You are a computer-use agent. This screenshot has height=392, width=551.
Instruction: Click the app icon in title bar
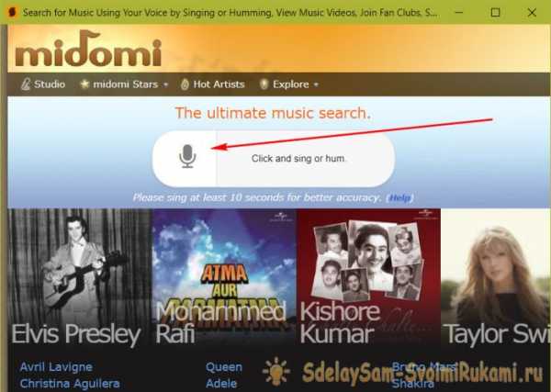tap(12, 12)
